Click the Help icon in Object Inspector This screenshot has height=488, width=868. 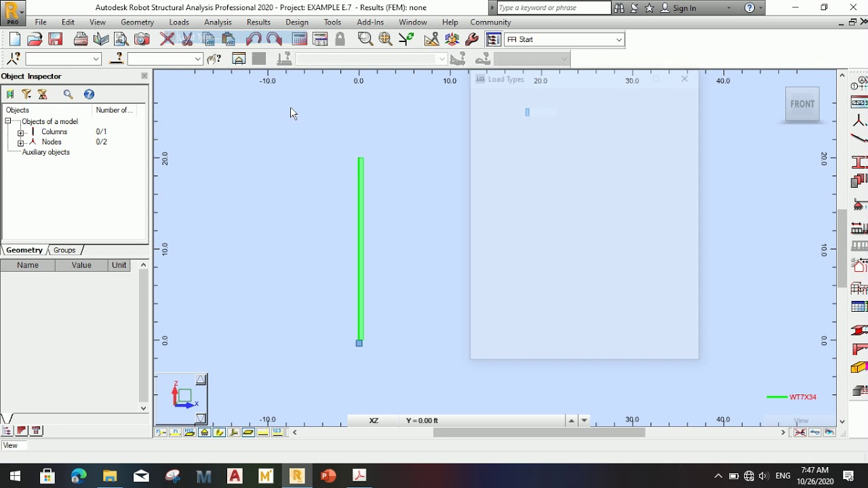tap(89, 94)
